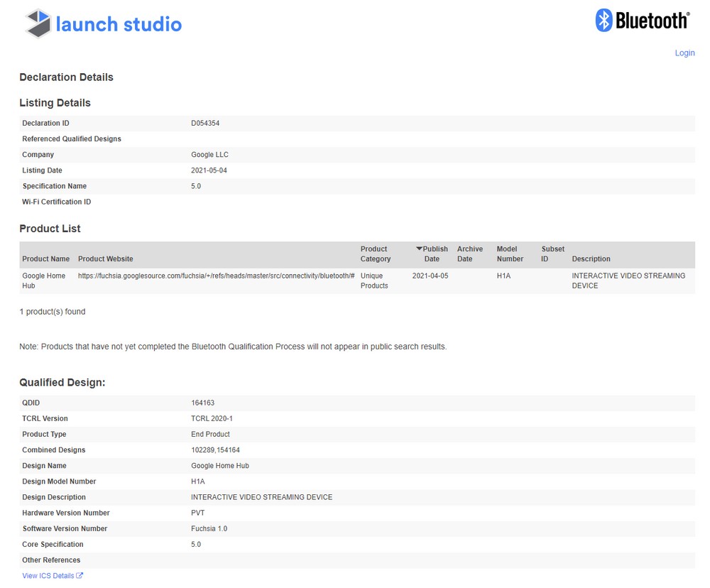Screen dimensions: 710x588
Task: Select the TCRL Version value TCRL 2020-1
Action: [x=212, y=418]
